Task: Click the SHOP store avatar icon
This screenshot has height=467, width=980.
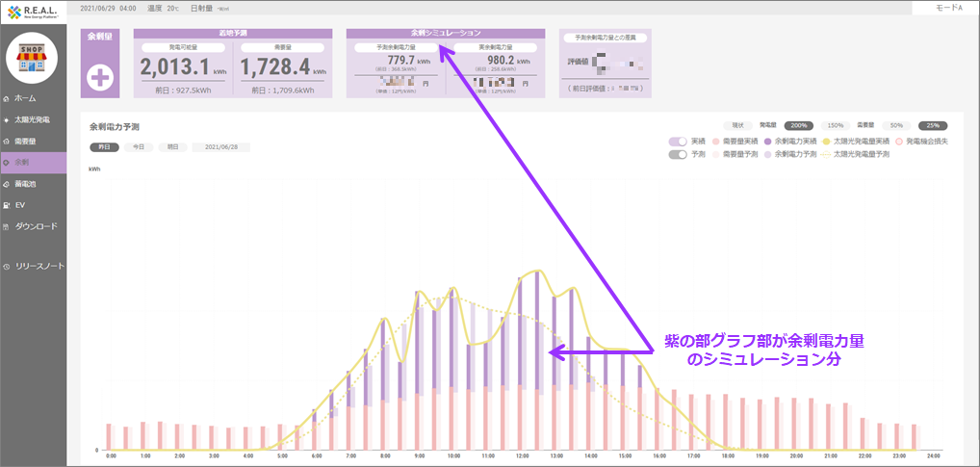Action: coord(33,58)
